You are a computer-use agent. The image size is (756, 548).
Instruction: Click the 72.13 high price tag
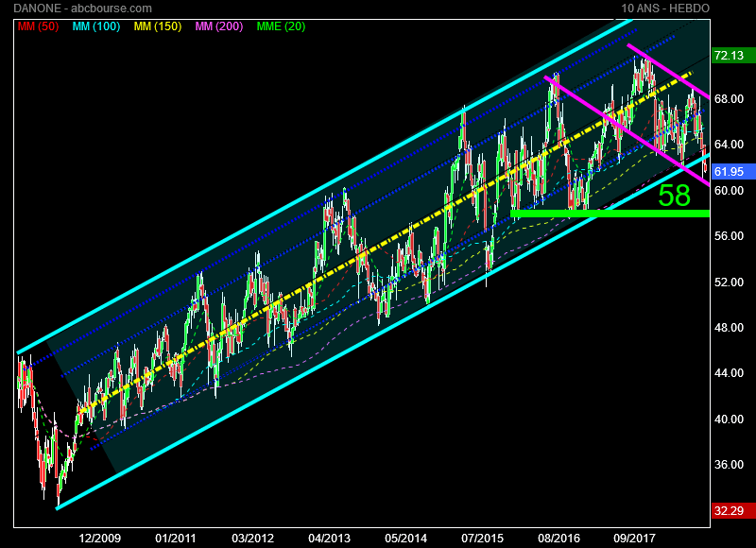(x=733, y=55)
